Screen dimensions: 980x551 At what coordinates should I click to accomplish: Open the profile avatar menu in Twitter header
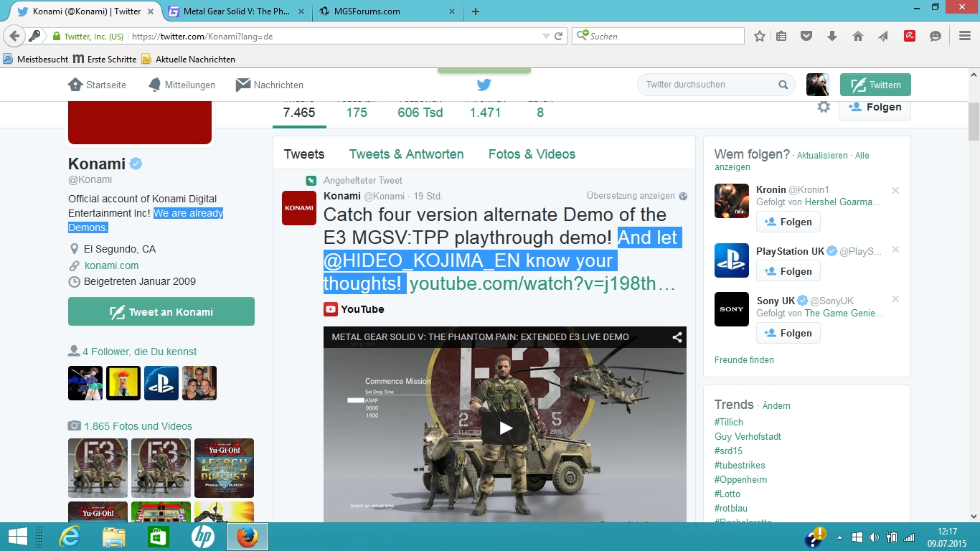[818, 85]
